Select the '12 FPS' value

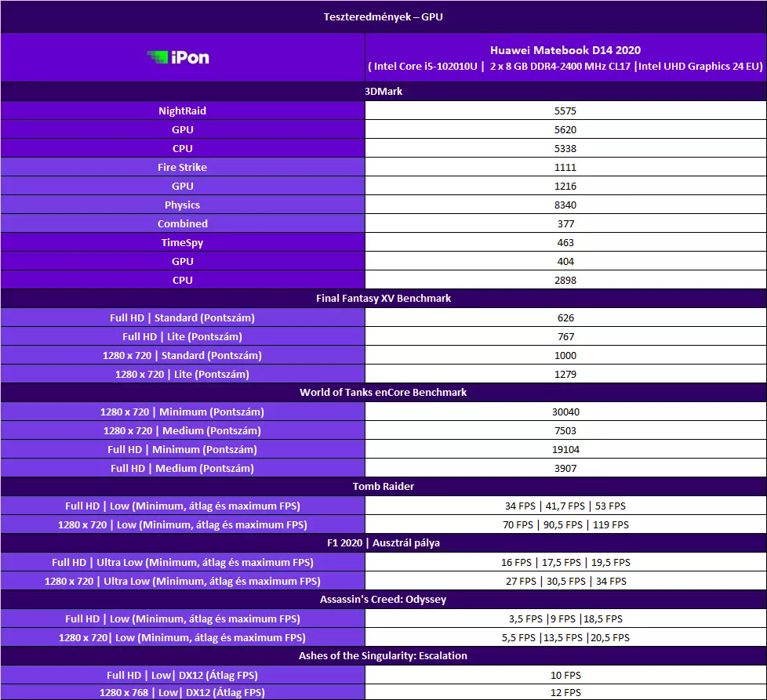565,693
